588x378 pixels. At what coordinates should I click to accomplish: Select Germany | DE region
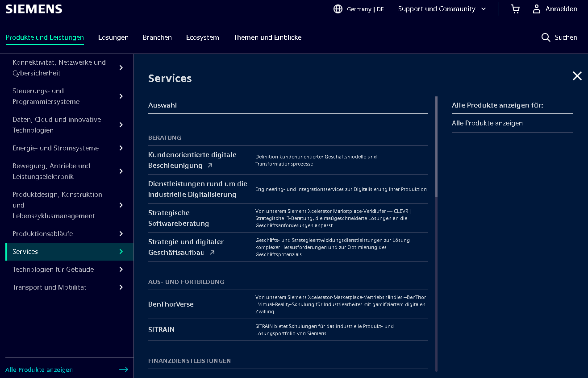pos(365,9)
